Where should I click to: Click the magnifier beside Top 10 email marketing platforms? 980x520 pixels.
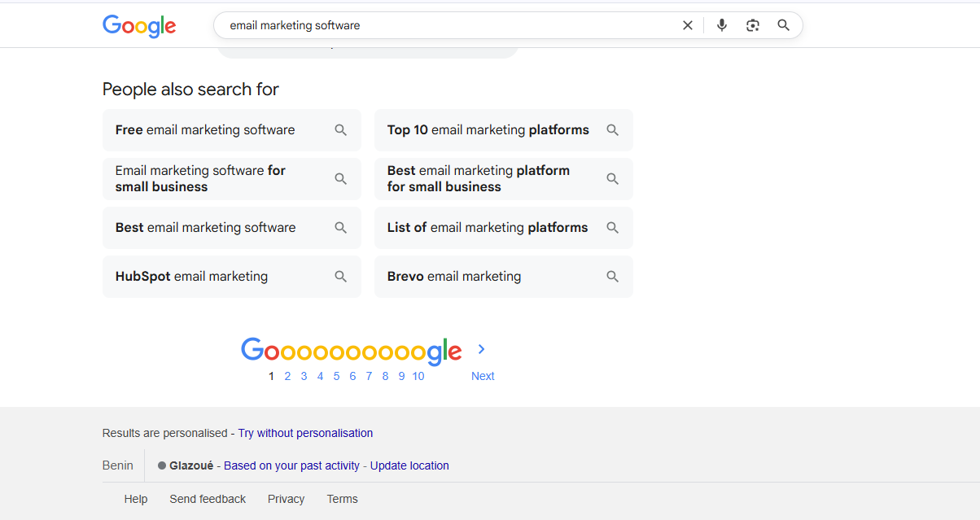[613, 130]
